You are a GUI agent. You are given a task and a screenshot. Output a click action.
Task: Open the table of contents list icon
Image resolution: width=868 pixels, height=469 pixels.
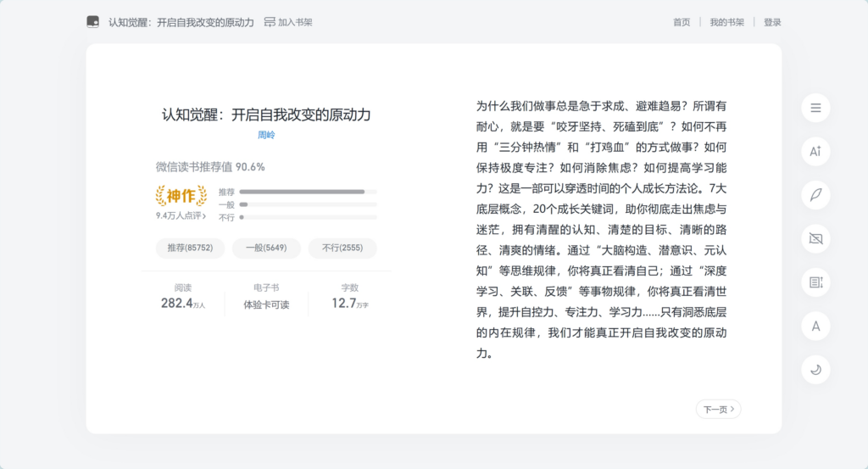point(815,108)
